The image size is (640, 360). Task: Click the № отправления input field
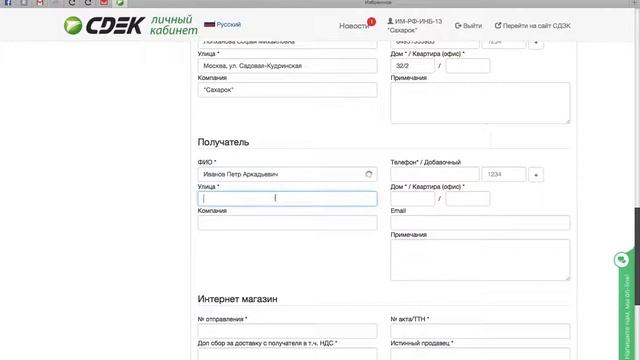[x=287, y=331]
